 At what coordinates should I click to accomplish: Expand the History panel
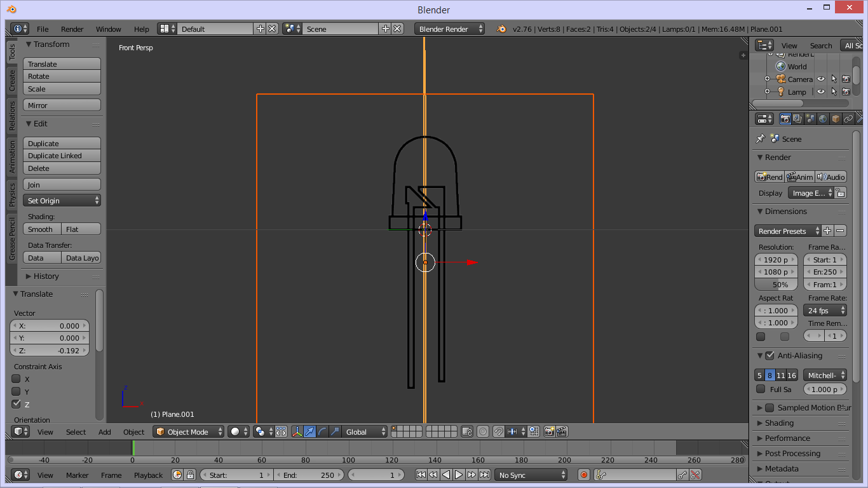[46, 276]
